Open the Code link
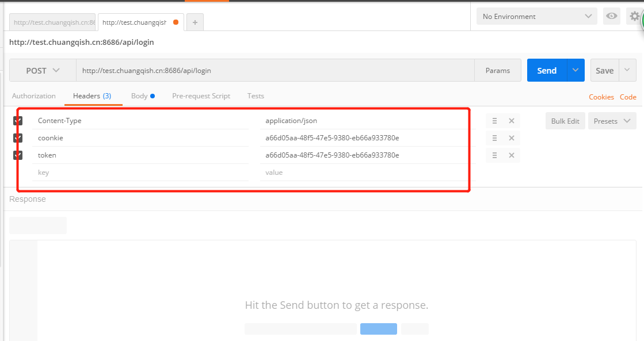The height and width of the screenshot is (341, 644). coord(628,97)
